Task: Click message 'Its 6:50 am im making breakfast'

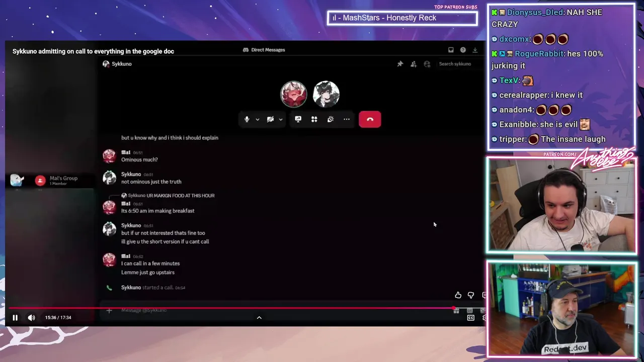Action: pos(157,211)
